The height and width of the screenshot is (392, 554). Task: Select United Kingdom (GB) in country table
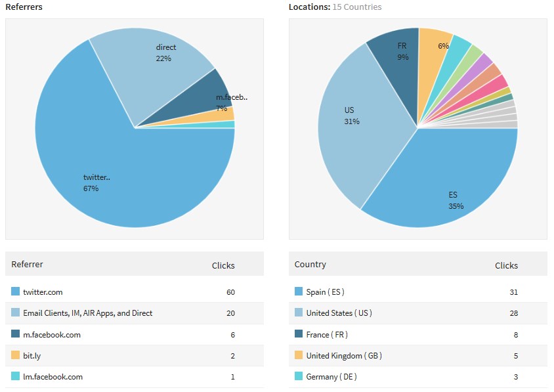click(344, 356)
